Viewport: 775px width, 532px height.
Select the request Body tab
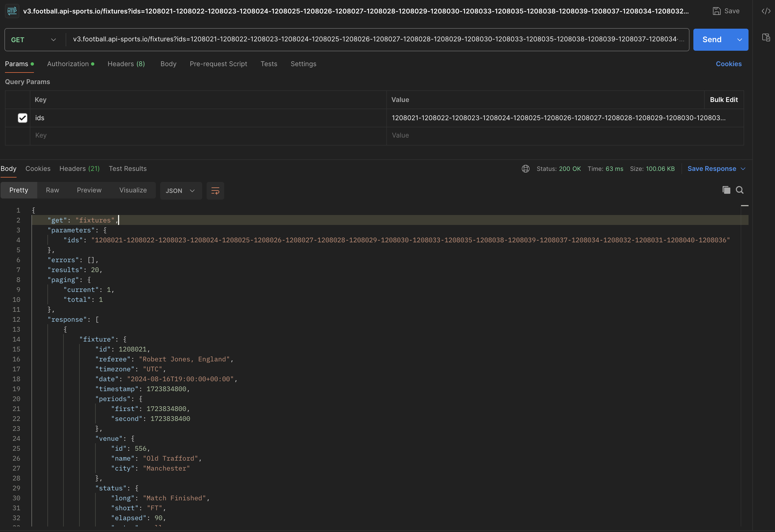169,64
